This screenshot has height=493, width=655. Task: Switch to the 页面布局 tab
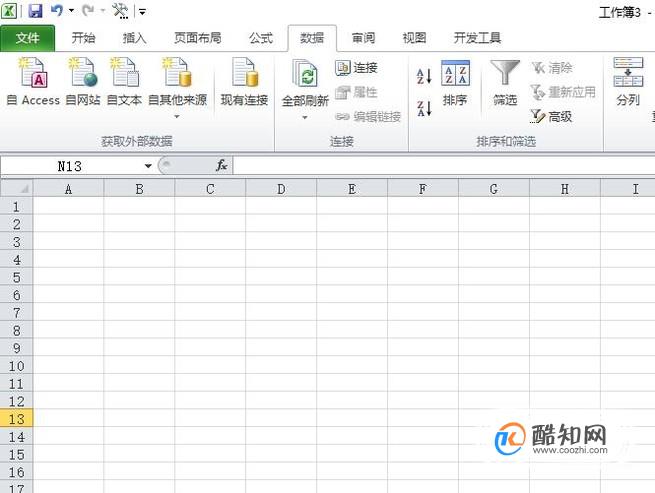[198, 38]
